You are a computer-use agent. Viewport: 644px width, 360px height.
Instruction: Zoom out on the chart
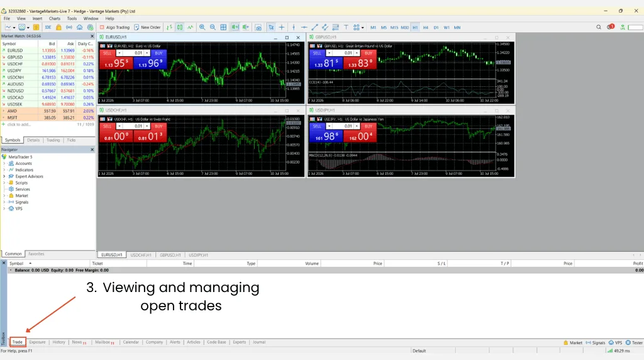coord(213,28)
